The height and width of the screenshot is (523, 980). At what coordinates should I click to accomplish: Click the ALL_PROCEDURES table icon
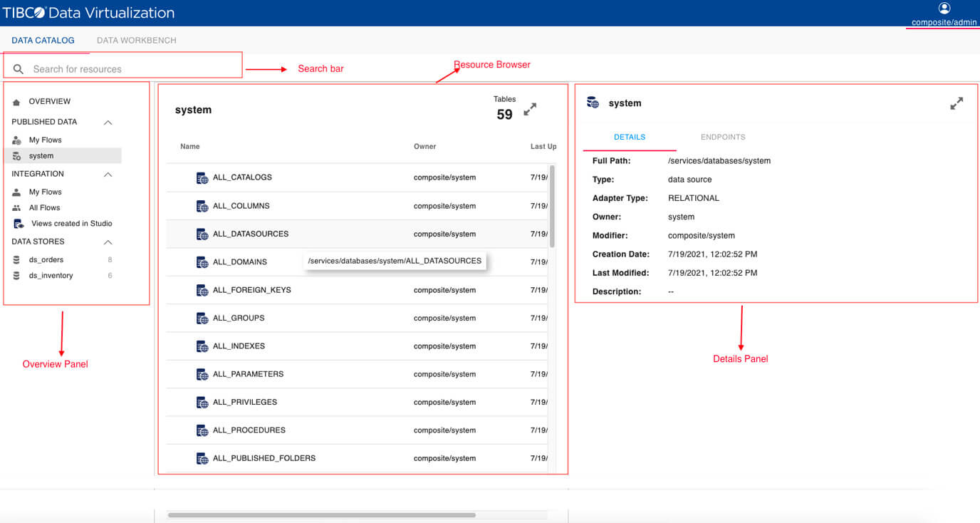tap(202, 430)
